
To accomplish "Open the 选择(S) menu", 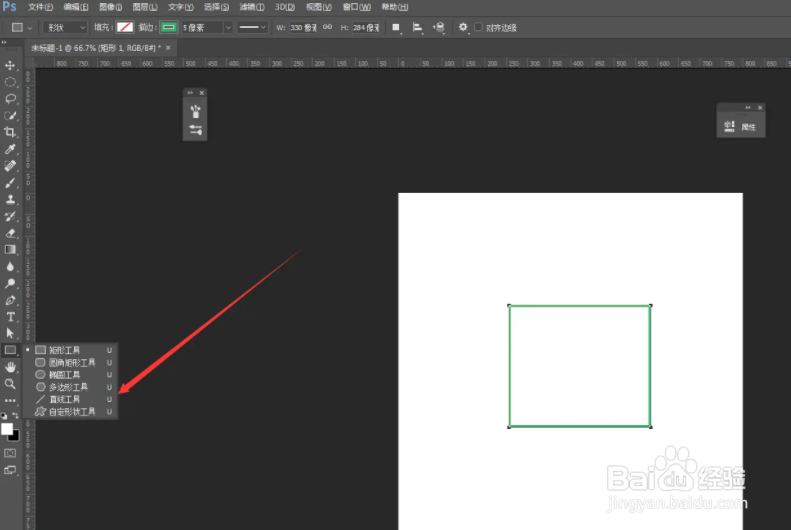I will (x=216, y=7).
